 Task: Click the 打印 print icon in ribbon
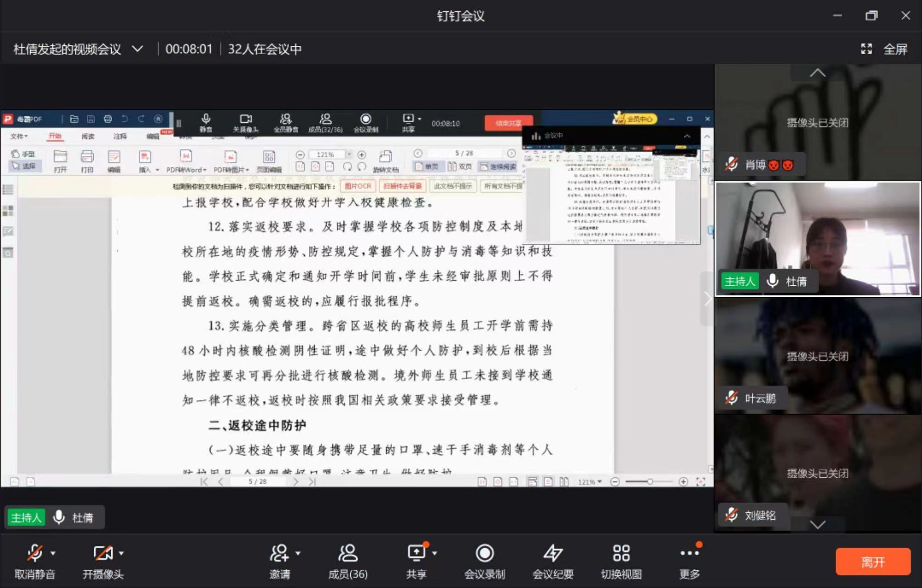[87, 161]
